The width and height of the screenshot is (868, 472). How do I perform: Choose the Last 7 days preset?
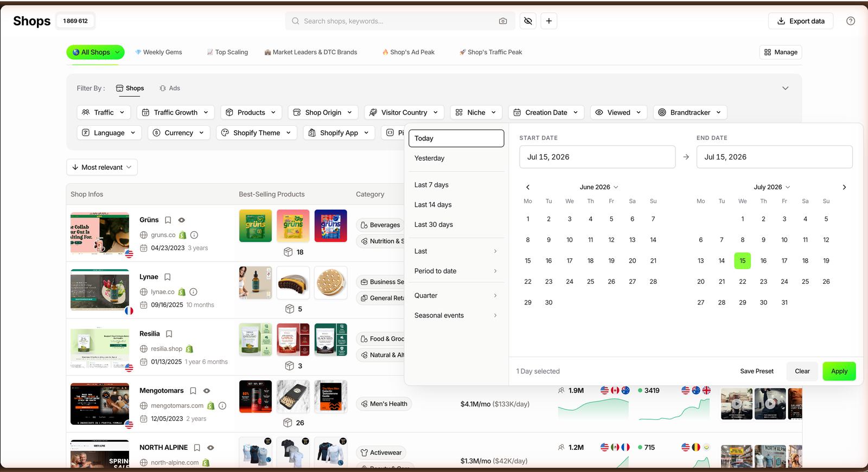[456, 185]
